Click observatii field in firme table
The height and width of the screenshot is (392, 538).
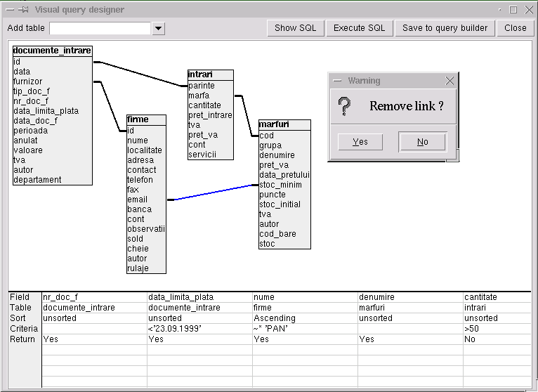(x=146, y=229)
